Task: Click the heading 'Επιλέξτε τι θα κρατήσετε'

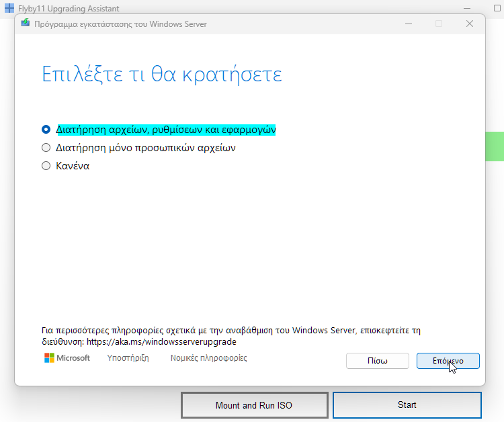Action: click(162, 75)
